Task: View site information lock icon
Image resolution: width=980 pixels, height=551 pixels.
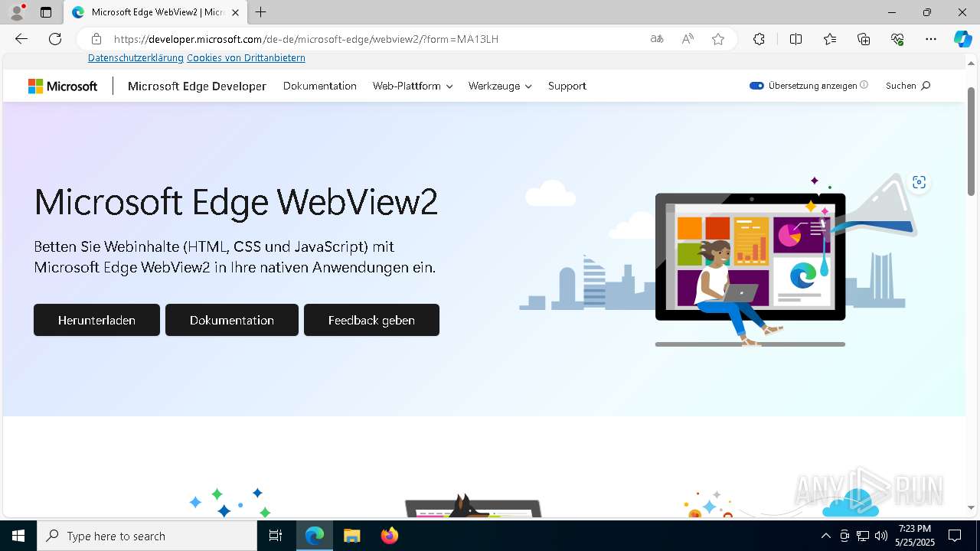Action: tap(96, 39)
